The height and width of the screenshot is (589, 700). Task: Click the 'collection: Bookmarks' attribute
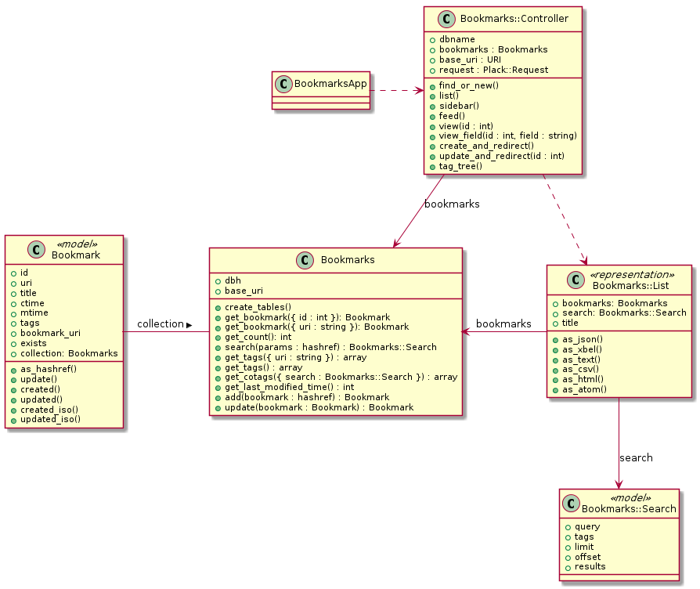click(x=69, y=354)
